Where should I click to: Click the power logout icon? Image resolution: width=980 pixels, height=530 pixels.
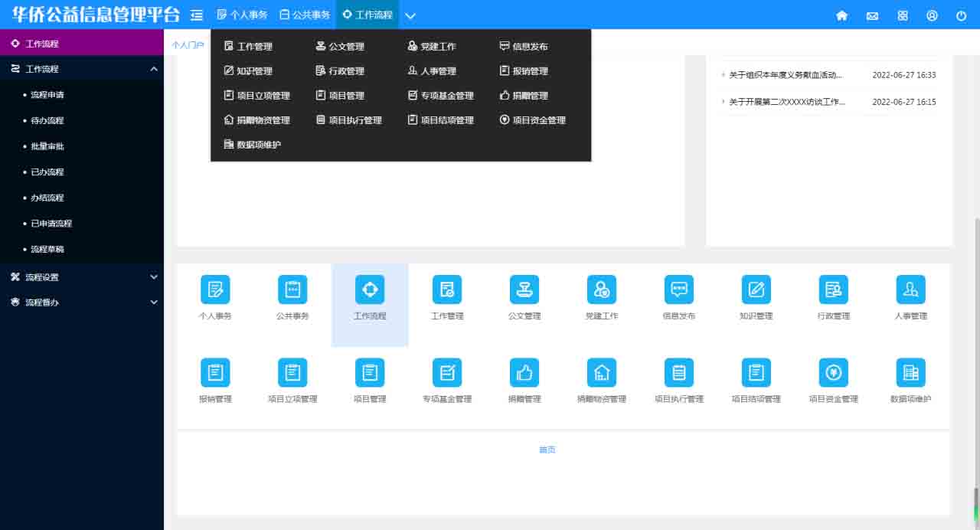point(962,15)
